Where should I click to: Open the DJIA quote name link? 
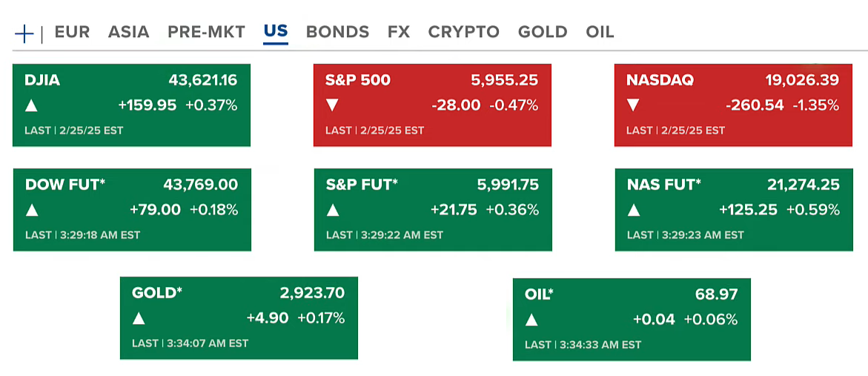42,80
